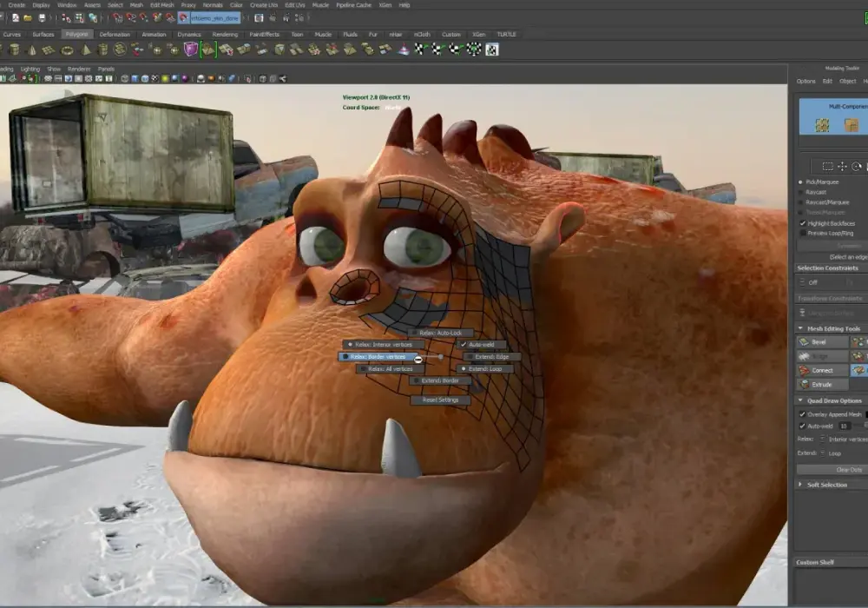The width and height of the screenshot is (868, 608).
Task: Select polygon cone shelf icon
Action: (x=32, y=50)
